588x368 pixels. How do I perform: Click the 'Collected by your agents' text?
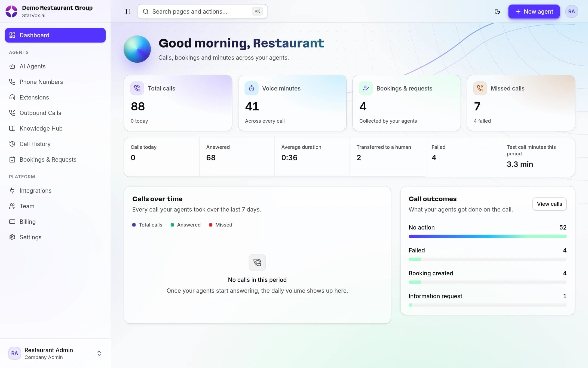(x=388, y=121)
